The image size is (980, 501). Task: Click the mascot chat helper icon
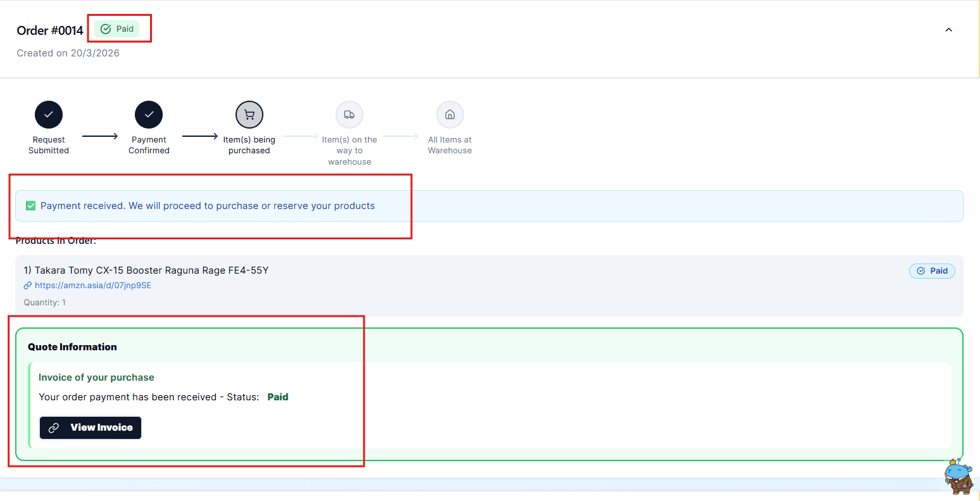(x=958, y=476)
